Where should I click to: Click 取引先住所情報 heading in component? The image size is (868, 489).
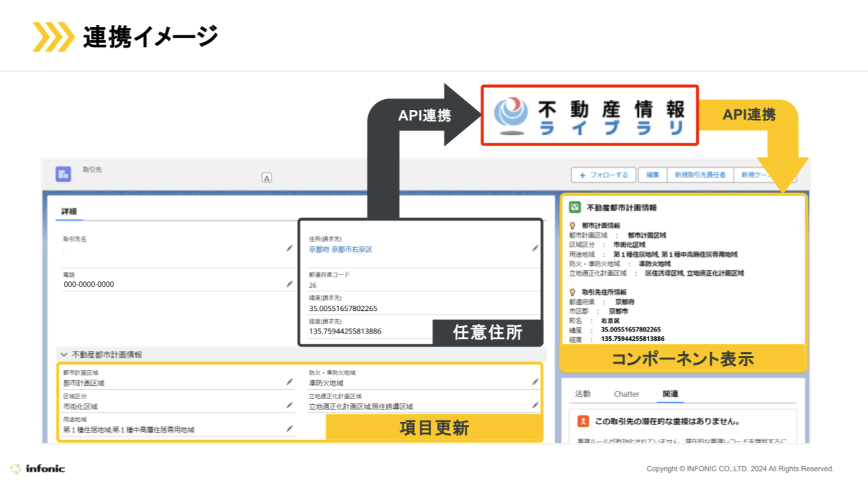pos(604,292)
